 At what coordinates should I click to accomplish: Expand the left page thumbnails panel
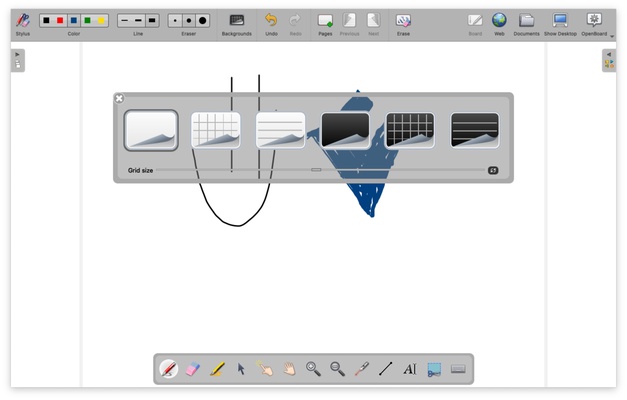click(18, 60)
